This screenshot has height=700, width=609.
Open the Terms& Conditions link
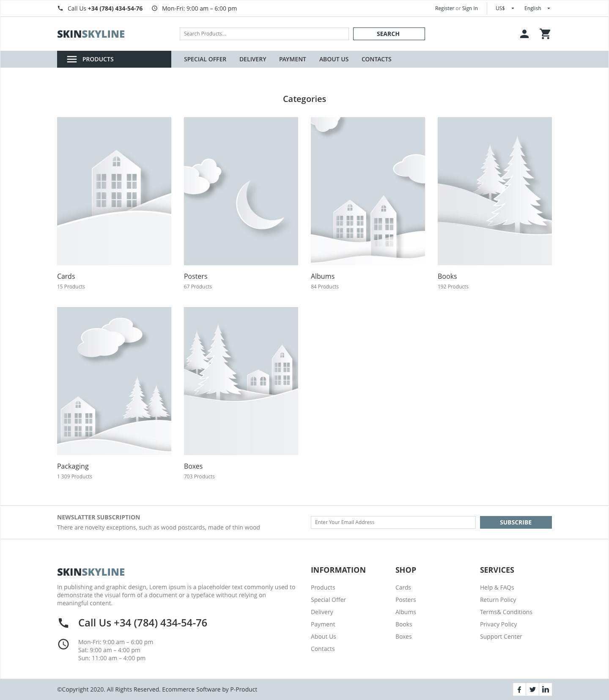click(x=506, y=612)
